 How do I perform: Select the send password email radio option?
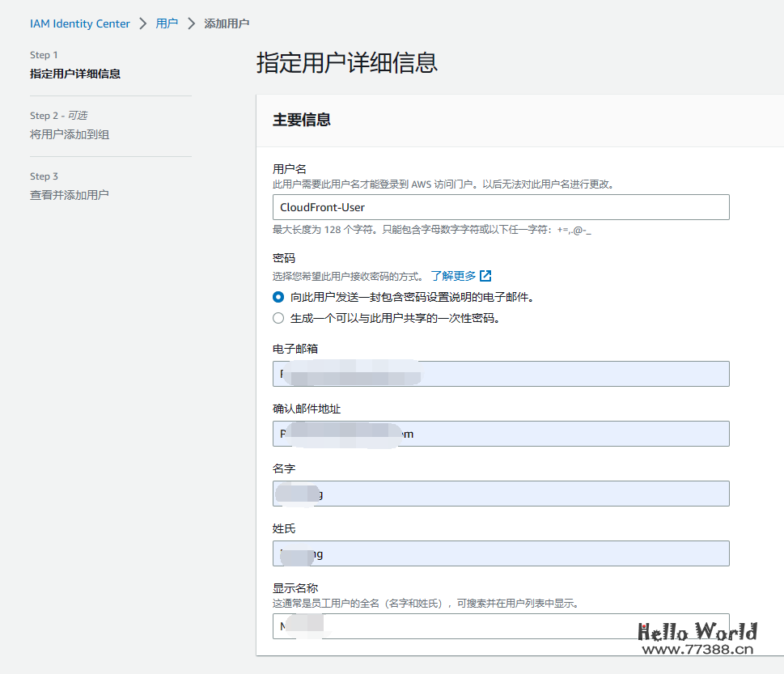278,297
